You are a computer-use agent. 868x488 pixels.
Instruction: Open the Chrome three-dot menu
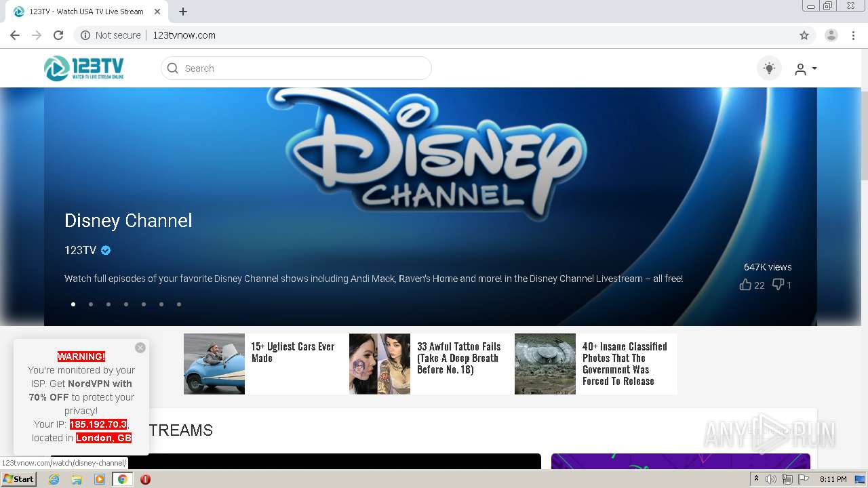point(853,35)
